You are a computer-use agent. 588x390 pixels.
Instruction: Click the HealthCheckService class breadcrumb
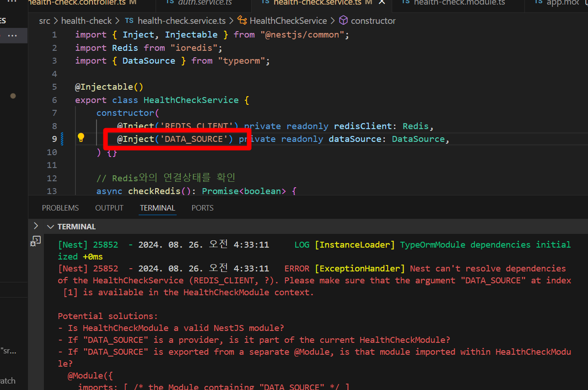(282, 21)
